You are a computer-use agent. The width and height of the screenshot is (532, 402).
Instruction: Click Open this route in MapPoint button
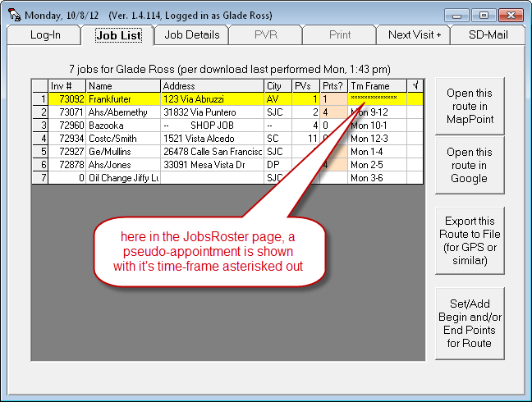coord(470,107)
